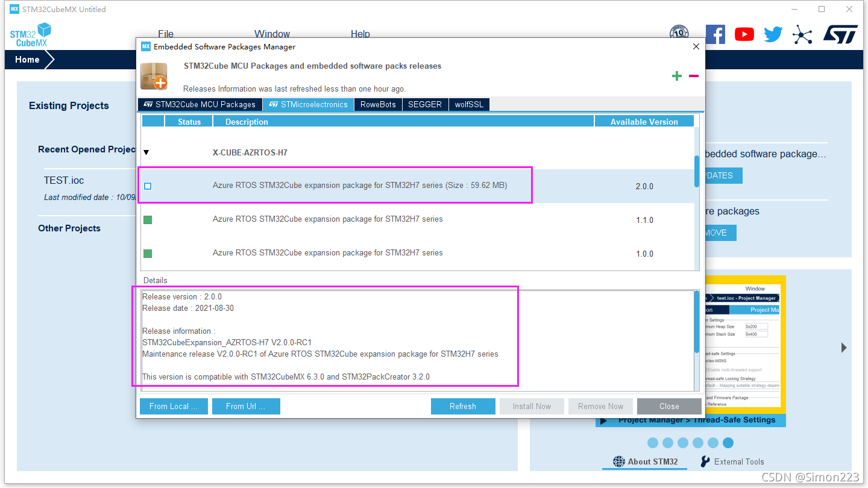Open the YouTube icon link
The width and height of the screenshot is (868, 488).
point(744,34)
